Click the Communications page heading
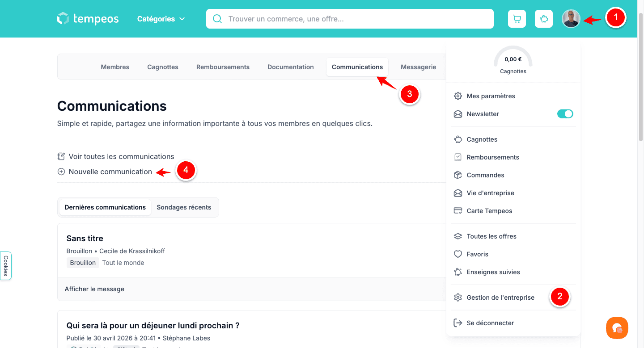 112,106
